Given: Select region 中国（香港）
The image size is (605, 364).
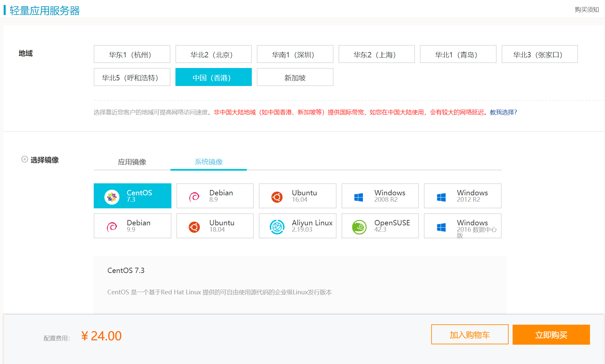Looking at the screenshot, I should [213, 77].
